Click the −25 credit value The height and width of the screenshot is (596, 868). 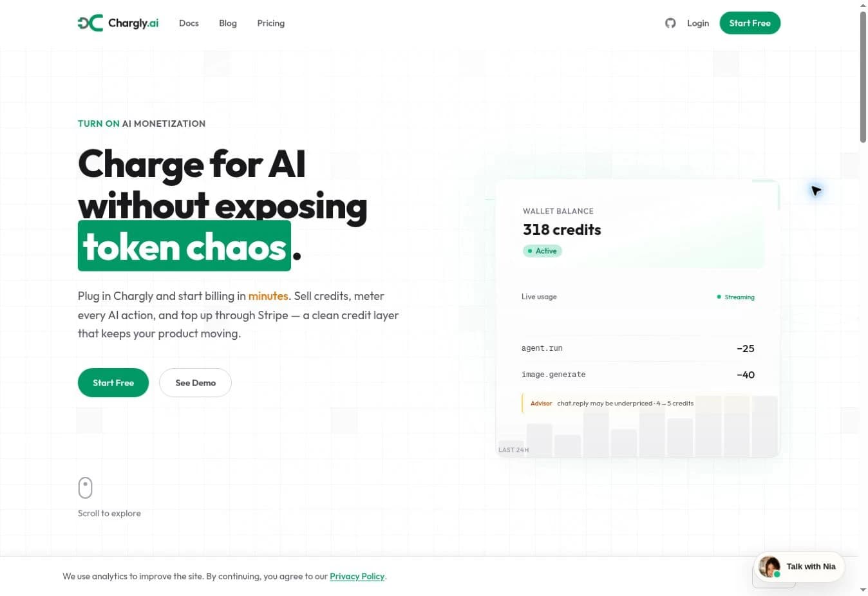point(746,348)
